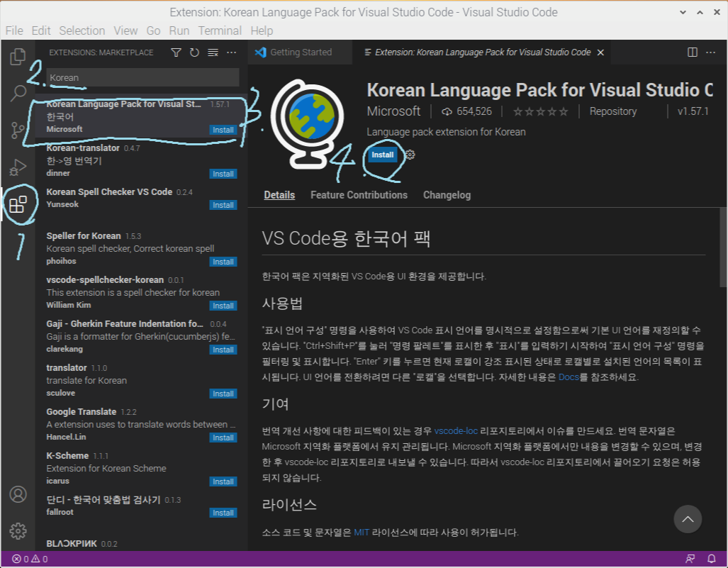Viewport: 728px width, 568px height.
Task: Click the version text v1.57.1
Action: (x=693, y=111)
